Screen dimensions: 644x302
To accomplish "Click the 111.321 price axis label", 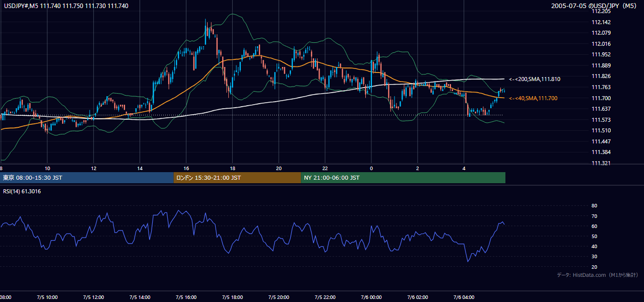I will (x=601, y=163).
